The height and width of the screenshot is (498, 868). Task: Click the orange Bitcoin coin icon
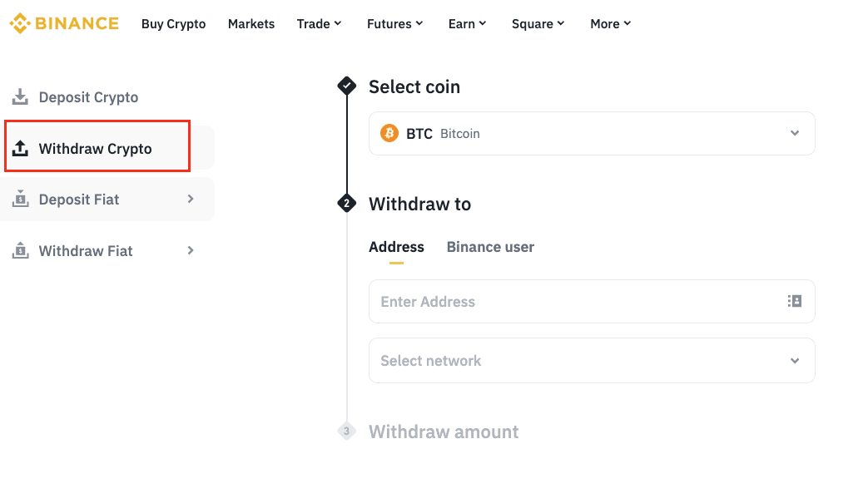(x=389, y=133)
